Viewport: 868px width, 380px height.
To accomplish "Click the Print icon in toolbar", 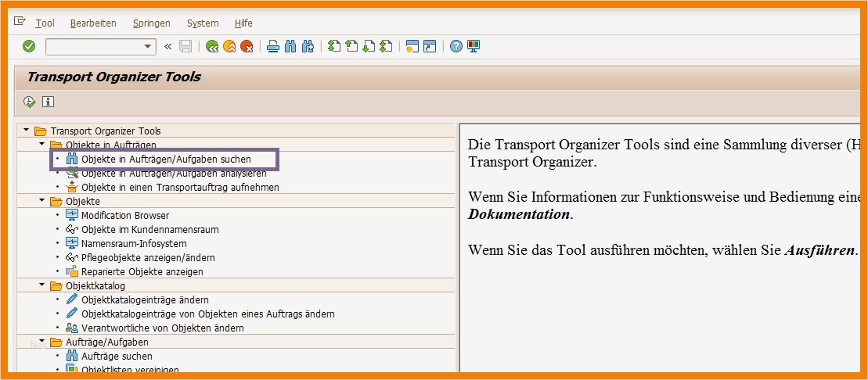I will (x=272, y=46).
